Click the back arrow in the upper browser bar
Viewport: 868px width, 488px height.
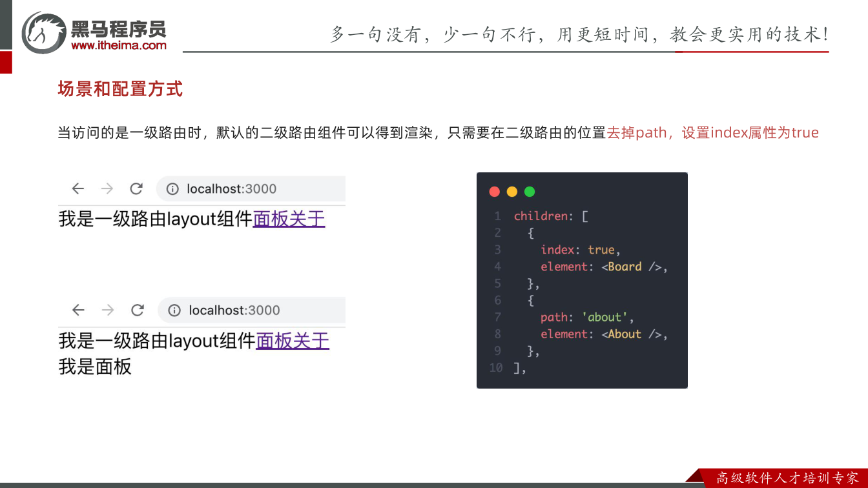(78, 188)
